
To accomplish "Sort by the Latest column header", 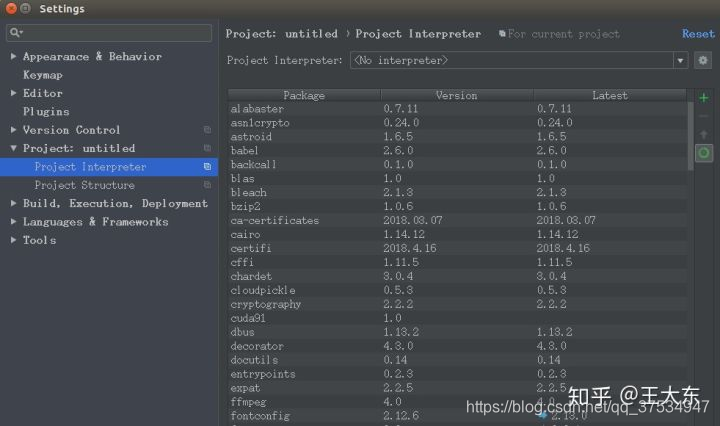I will coord(610,95).
